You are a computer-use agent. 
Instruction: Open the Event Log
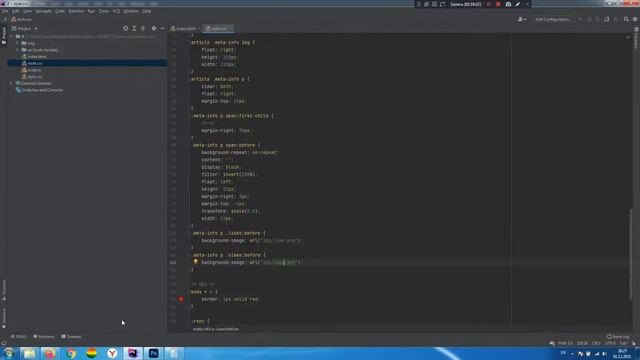[618, 337]
